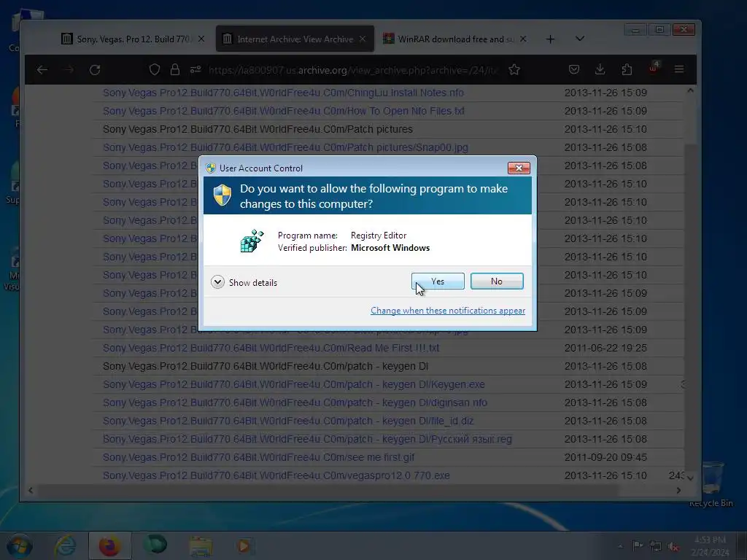Open 'Change when these notifications appear' link
747x560 pixels.
[448, 311]
